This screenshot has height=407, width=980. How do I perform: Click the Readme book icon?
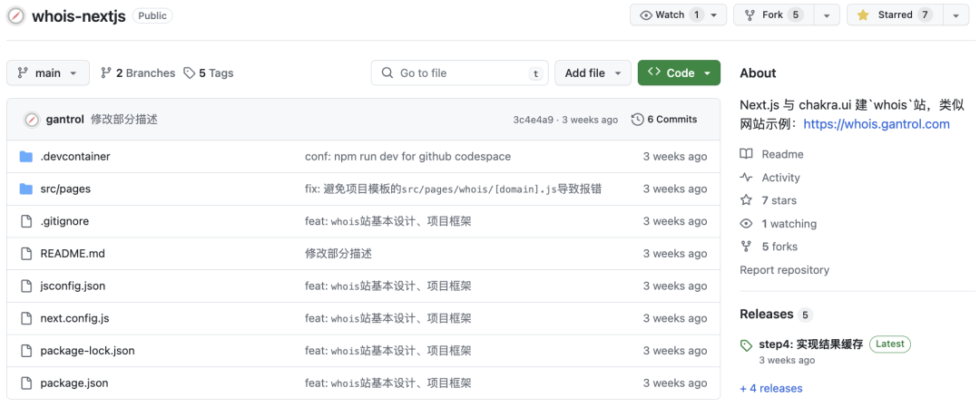click(x=746, y=154)
